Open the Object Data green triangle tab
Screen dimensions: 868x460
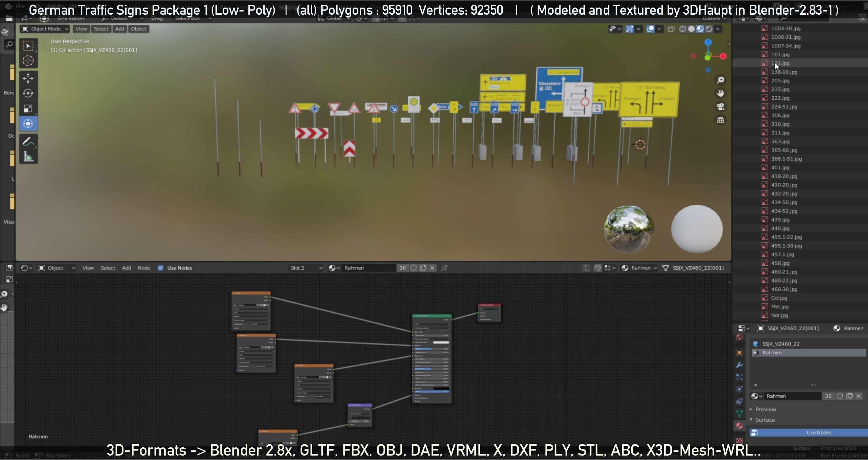pos(739,413)
